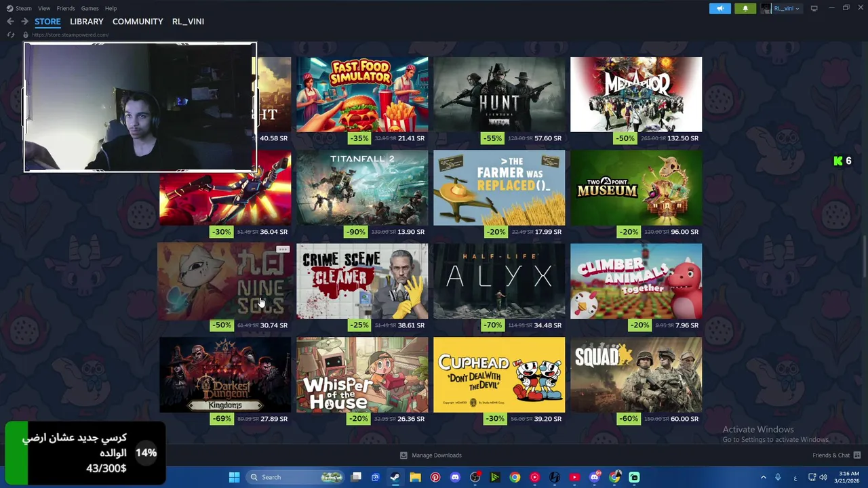Open Task View from the taskbar
Image resolution: width=868 pixels, height=488 pixels.
[x=356, y=477]
